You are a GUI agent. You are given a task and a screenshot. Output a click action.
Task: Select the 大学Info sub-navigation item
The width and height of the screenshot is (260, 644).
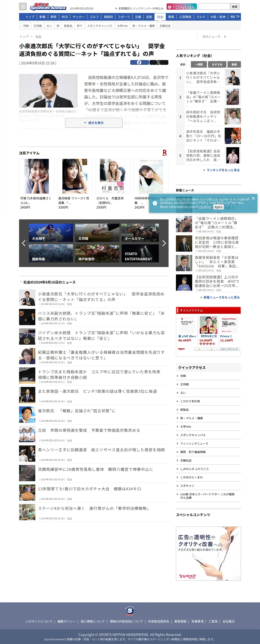tap(122, 26)
